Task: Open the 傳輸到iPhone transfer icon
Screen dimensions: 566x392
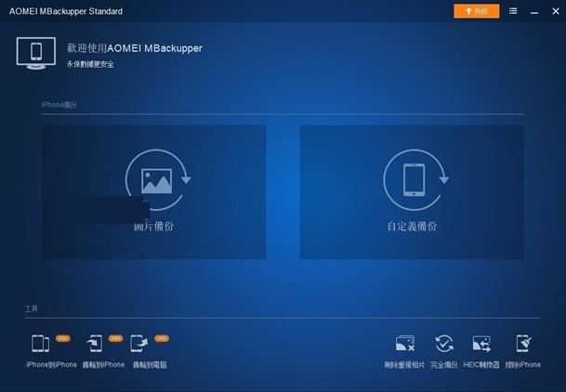Action: 95,344
